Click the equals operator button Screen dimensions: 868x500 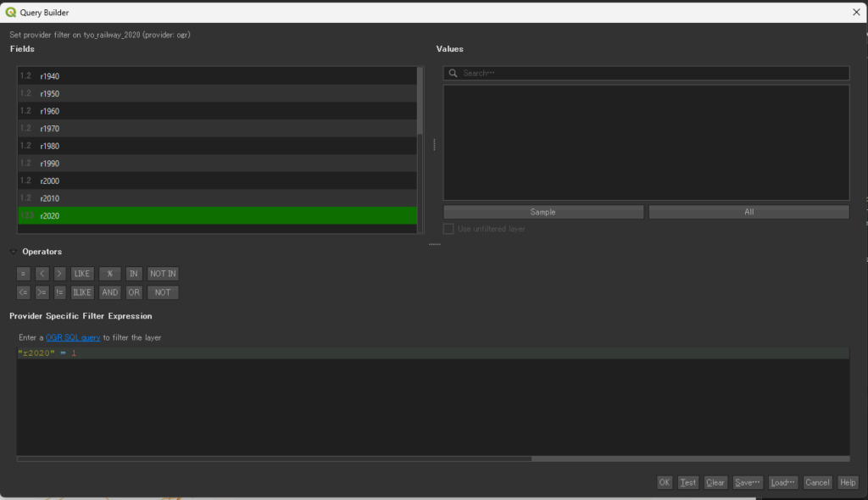pyautogui.click(x=23, y=274)
